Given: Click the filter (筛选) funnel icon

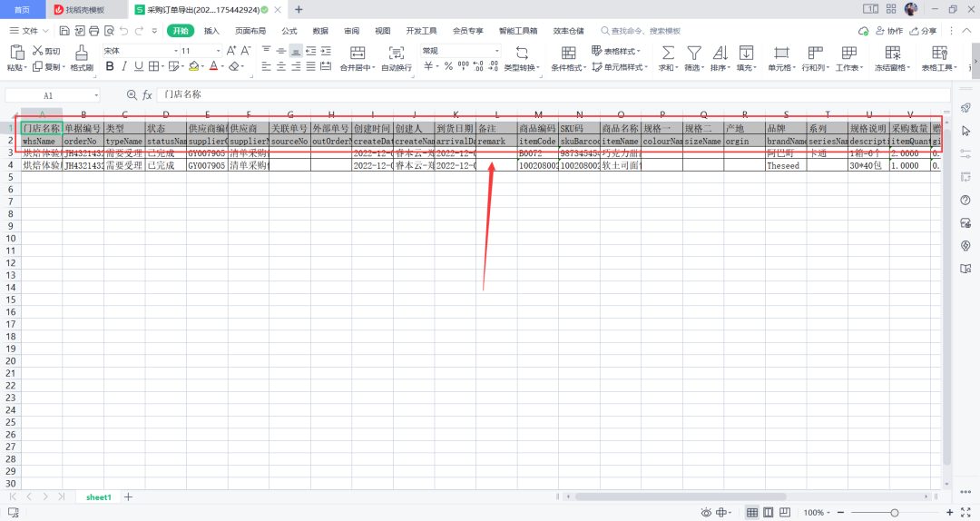Looking at the screenshot, I should coord(693,53).
